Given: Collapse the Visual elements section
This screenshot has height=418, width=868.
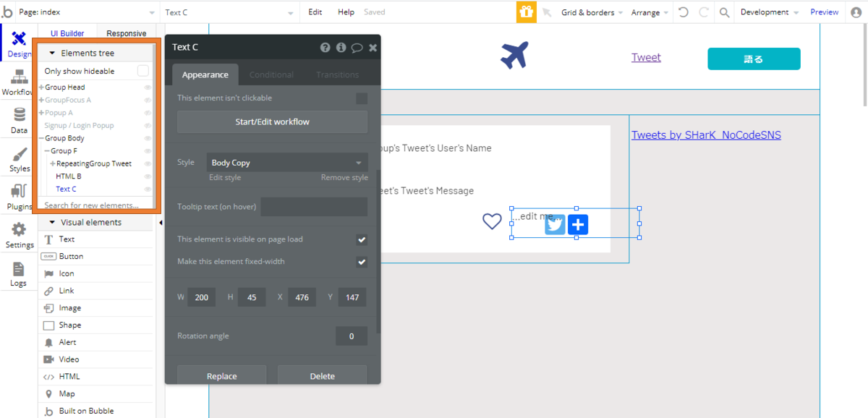Looking at the screenshot, I should [52, 223].
